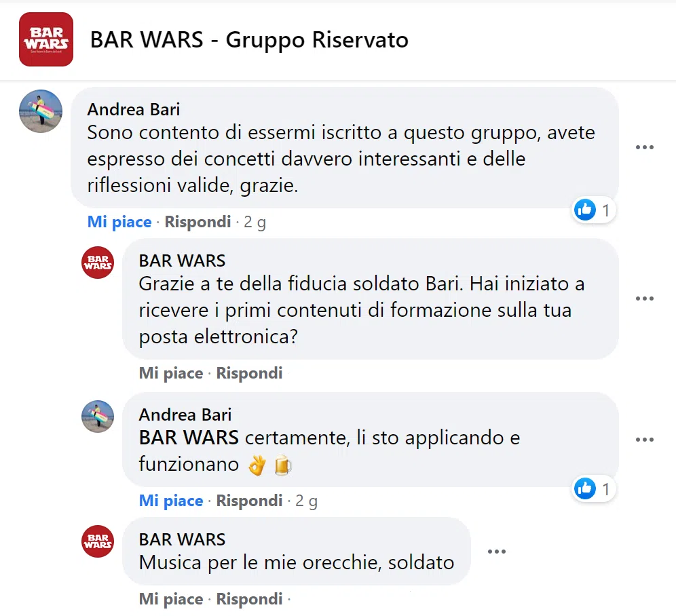Open options for 'Musica per le mie orecchie' reply

click(497, 552)
